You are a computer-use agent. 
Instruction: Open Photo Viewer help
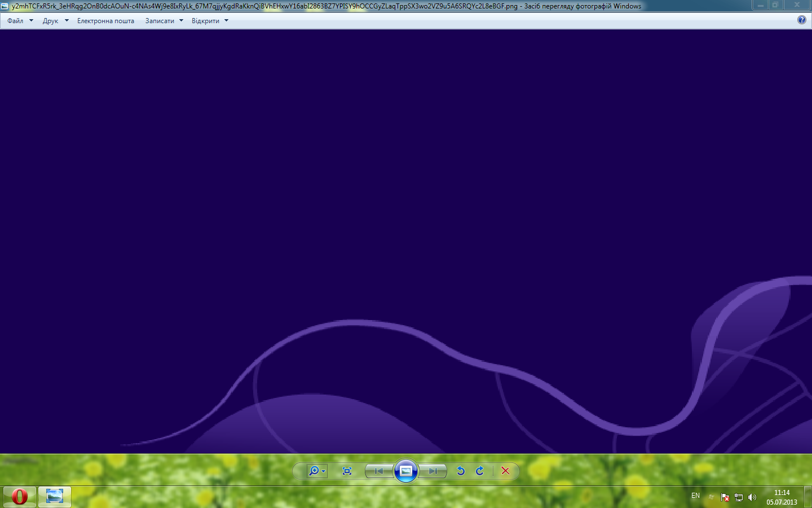802,20
